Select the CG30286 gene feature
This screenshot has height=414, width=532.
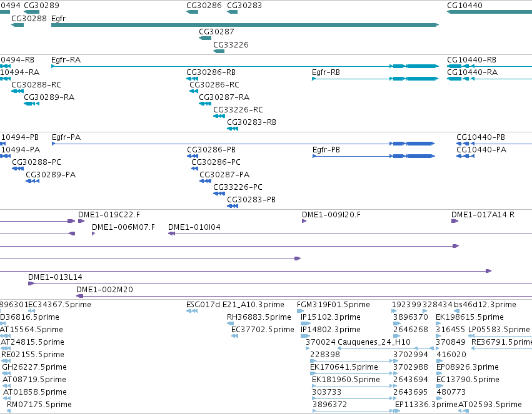pos(192,12)
